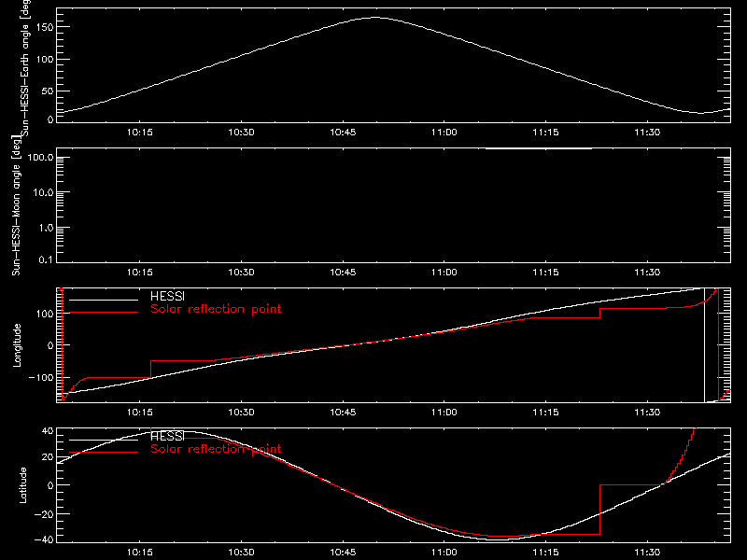Click red legend line sample in the Latitude plot

[x=104, y=453]
